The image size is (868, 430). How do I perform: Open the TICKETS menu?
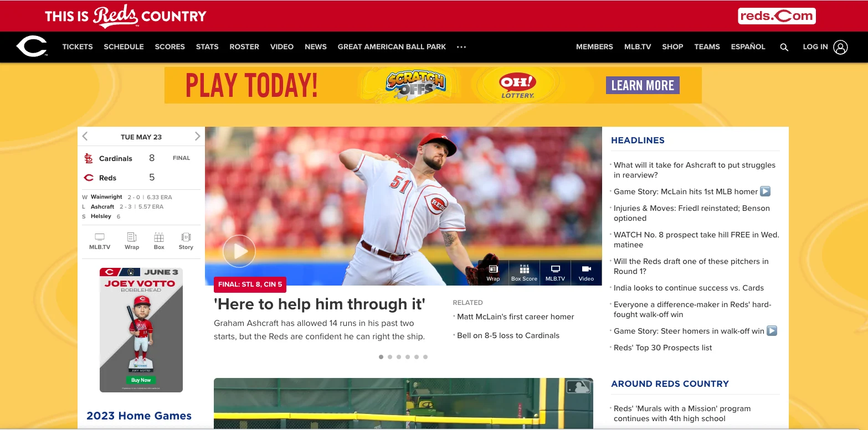(78, 47)
